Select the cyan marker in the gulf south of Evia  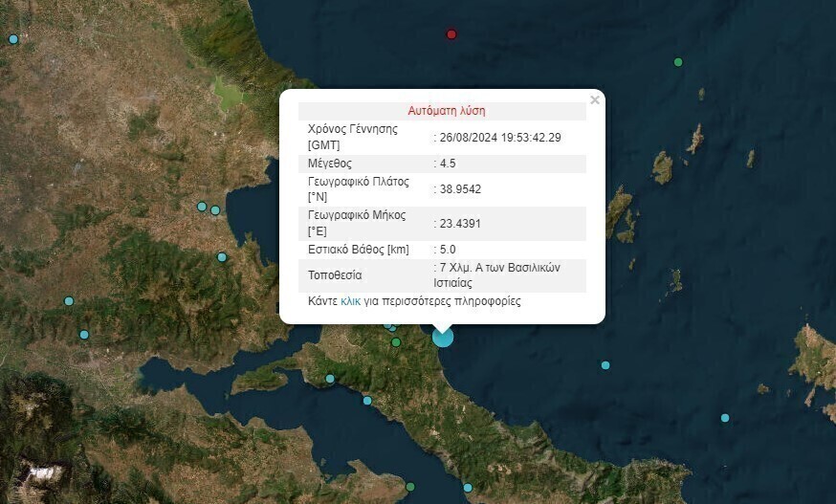click(367, 401)
